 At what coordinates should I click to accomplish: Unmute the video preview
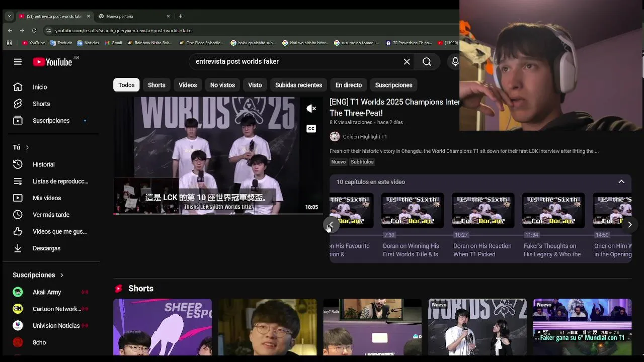[311, 109]
